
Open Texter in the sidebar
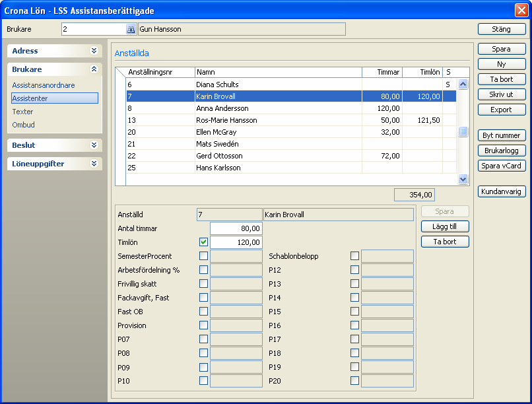(x=22, y=112)
